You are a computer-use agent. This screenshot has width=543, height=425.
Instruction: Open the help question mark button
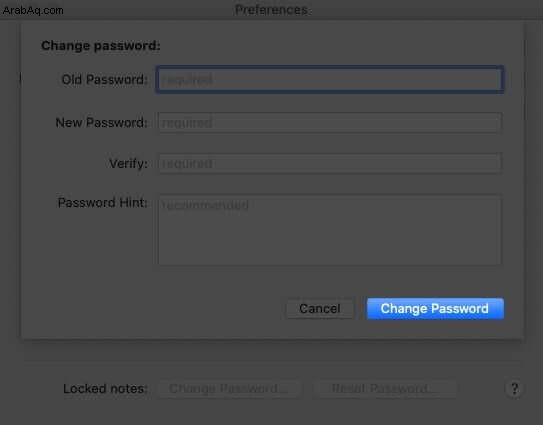click(514, 389)
